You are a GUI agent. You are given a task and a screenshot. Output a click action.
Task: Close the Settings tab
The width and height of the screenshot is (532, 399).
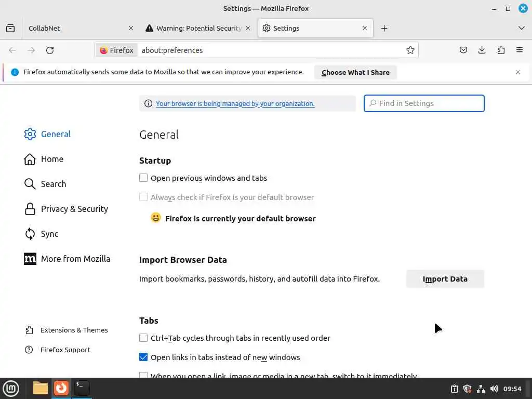(365, 28)
